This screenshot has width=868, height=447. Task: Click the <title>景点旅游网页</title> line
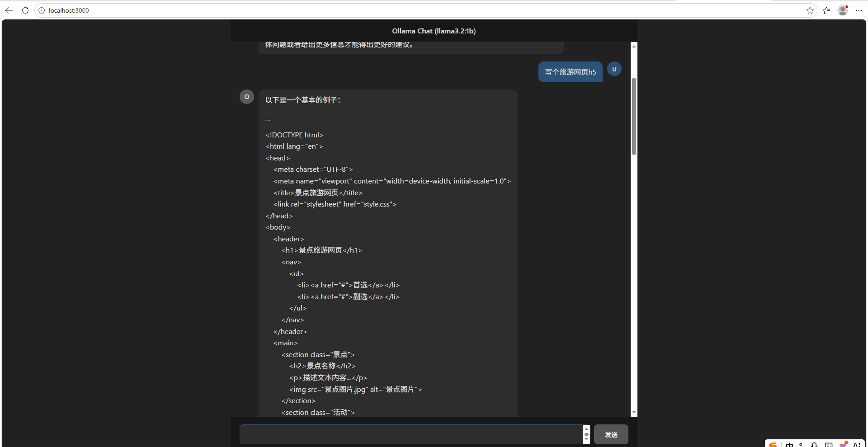pyautogui.click(x=318, y=193)
